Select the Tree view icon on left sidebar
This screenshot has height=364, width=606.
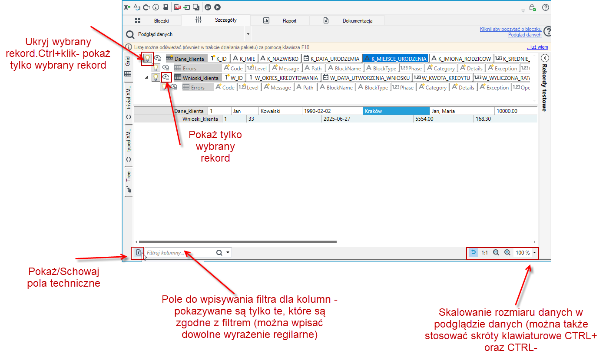pyautogui.click(x=128, y=189)
